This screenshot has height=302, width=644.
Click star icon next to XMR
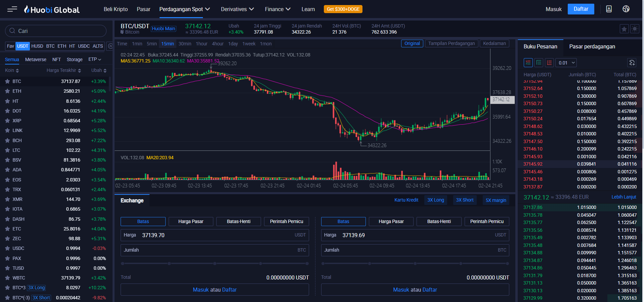7,199
